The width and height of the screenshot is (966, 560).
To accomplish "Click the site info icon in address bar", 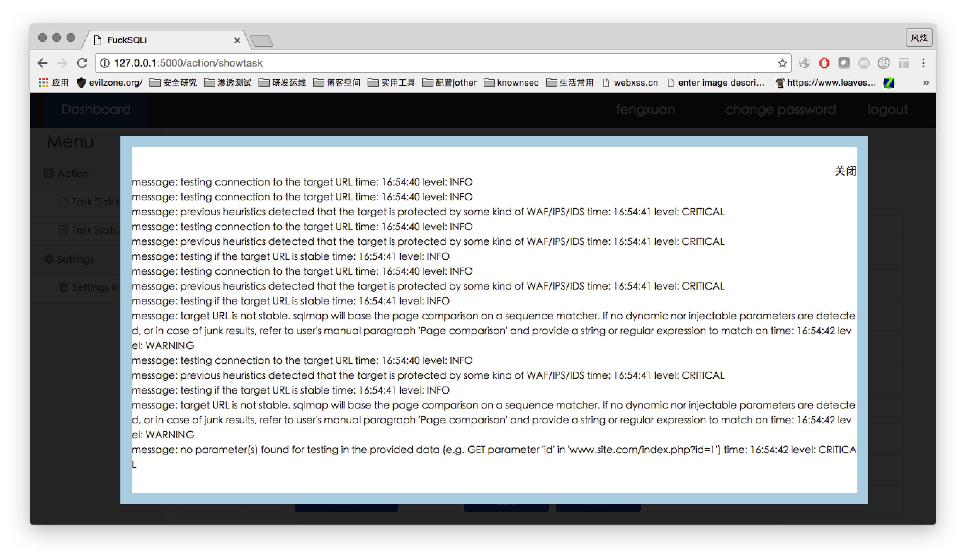I will (105, 63).
